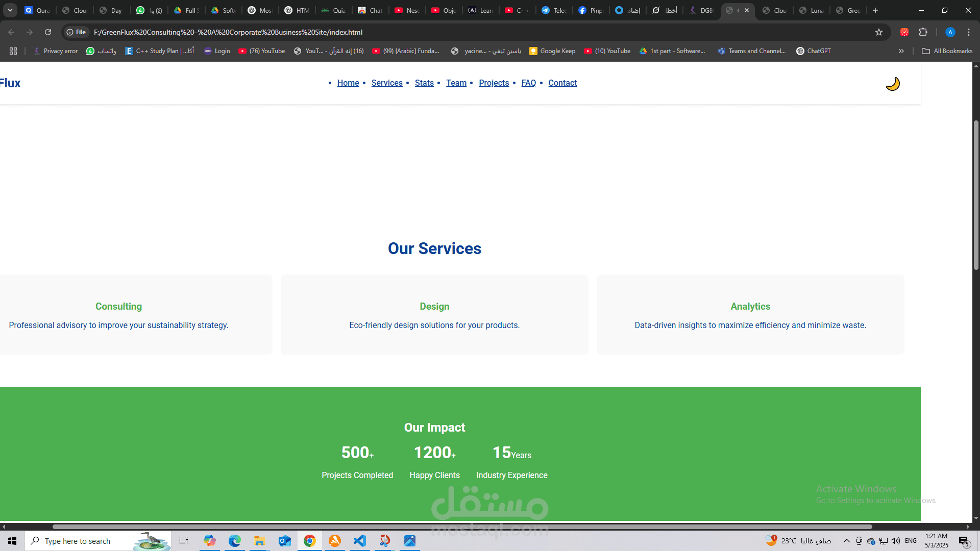Open Outlook from the taskbar
This screenshot has height=551, width=980.
(284, 541)
